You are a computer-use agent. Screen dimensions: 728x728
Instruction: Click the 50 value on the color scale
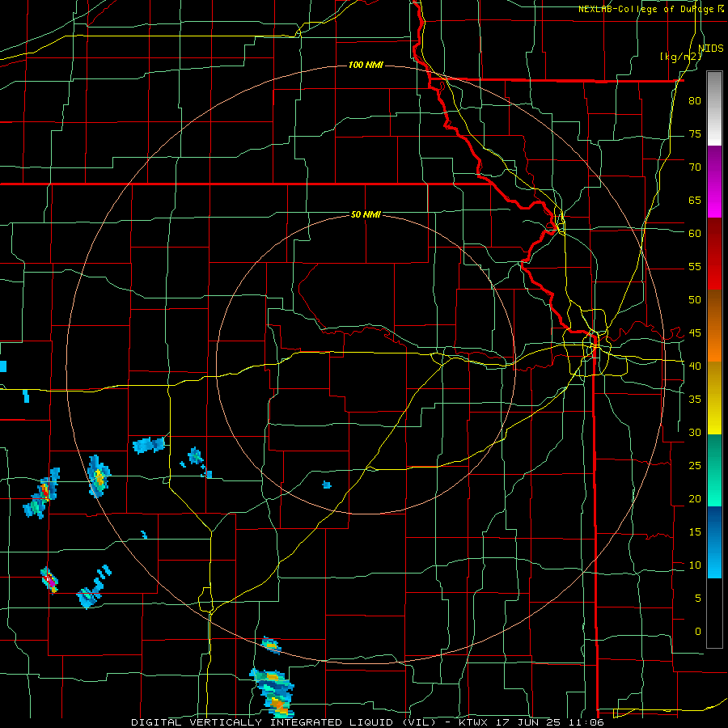(x=695, y=299)
